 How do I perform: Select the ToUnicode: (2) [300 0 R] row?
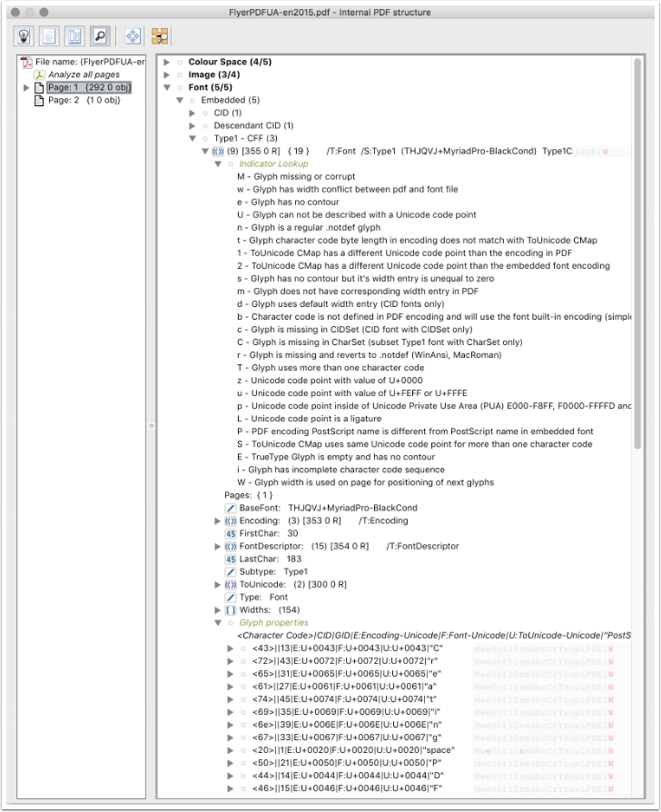[293, 585]
